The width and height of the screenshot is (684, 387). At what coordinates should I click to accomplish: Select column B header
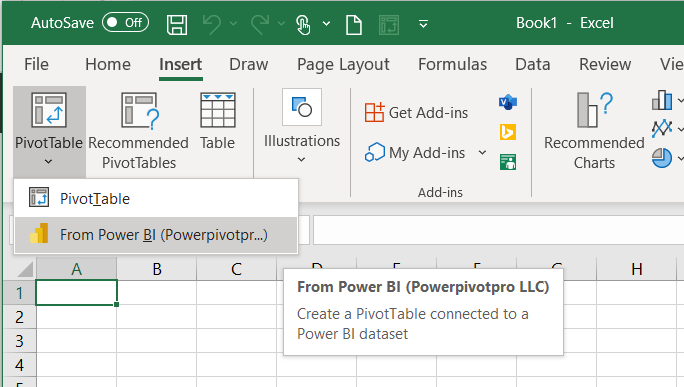[x=157, y=269]
